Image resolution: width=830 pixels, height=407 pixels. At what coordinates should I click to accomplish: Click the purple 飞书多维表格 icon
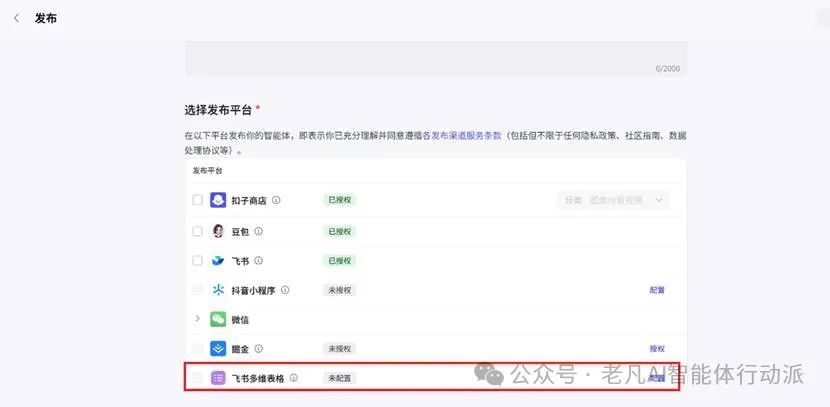[218, 378]
